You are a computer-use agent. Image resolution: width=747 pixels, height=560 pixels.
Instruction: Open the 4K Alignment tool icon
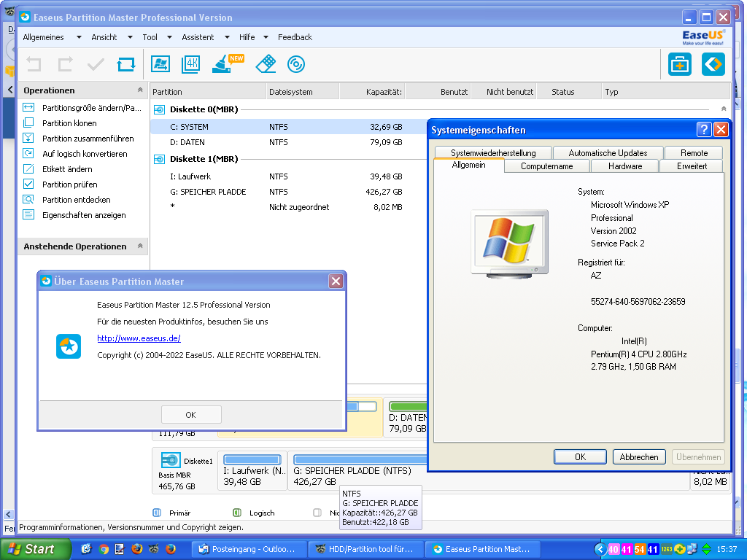point(191,64)
